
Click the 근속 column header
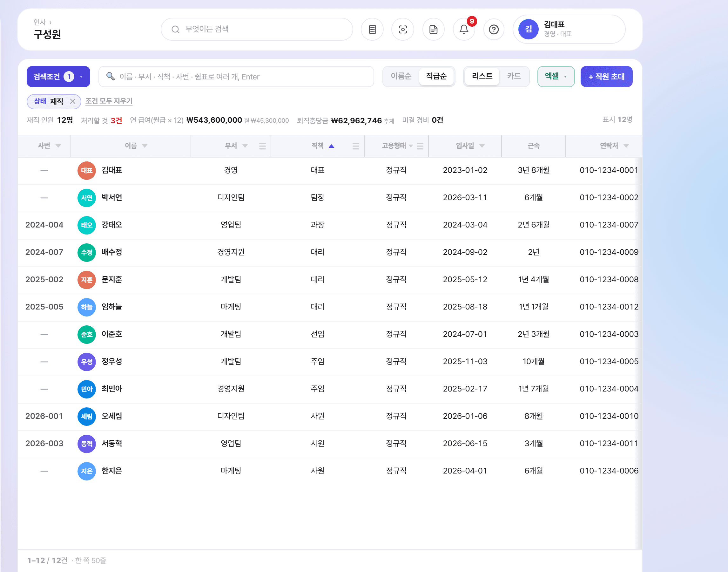534,146
